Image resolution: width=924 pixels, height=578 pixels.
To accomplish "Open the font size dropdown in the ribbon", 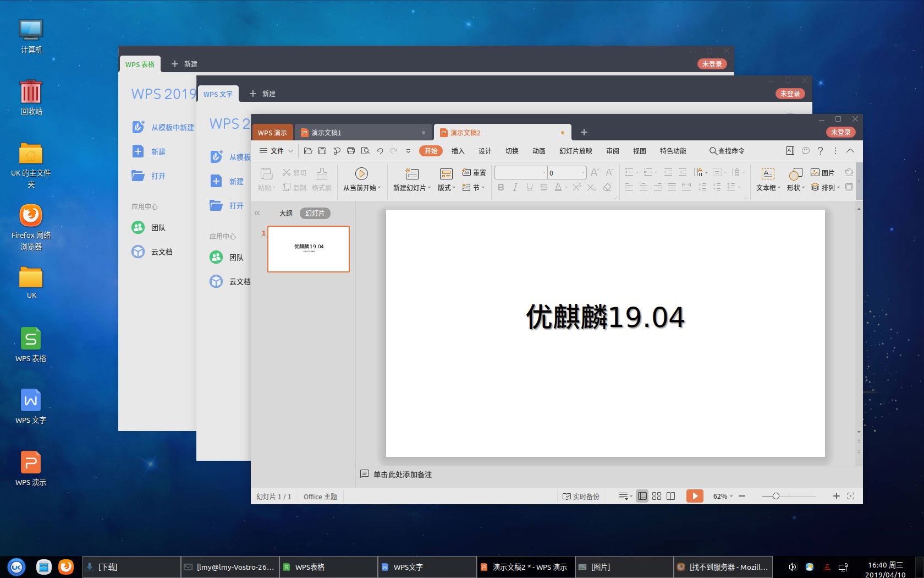I will (x=565, y=172).
